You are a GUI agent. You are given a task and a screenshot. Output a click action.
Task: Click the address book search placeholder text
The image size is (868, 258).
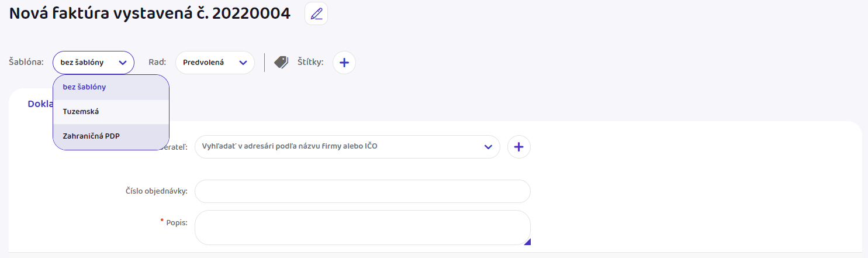click(x=289, y=147)
